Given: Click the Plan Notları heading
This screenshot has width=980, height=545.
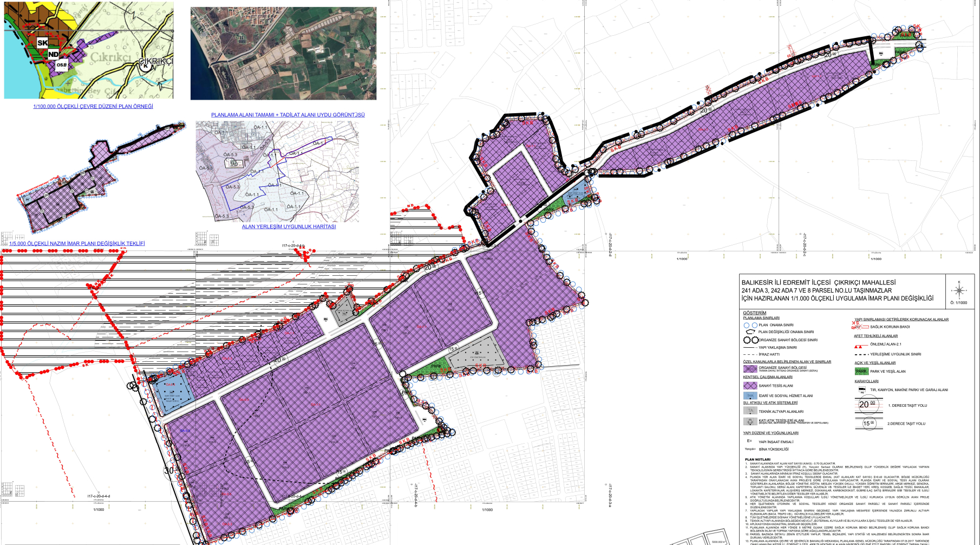Looking at the screenshot, I should coord(757,459).
